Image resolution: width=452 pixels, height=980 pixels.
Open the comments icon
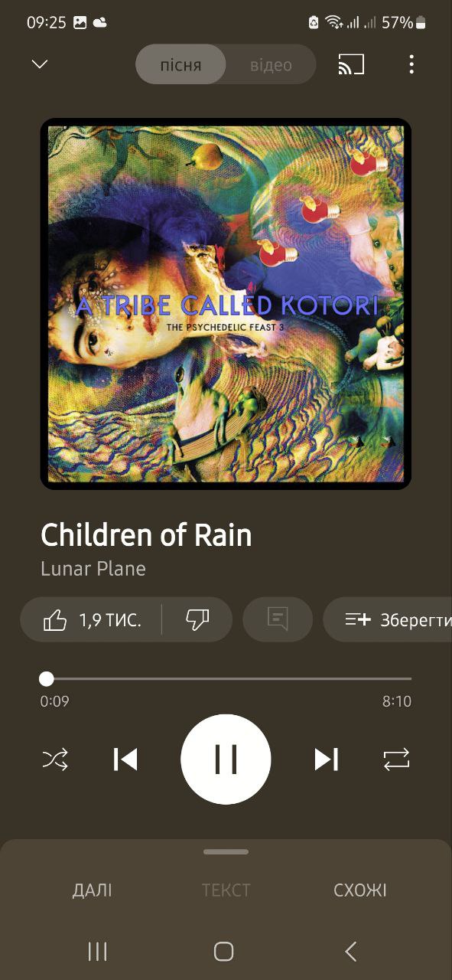click(x=278, y=619)
